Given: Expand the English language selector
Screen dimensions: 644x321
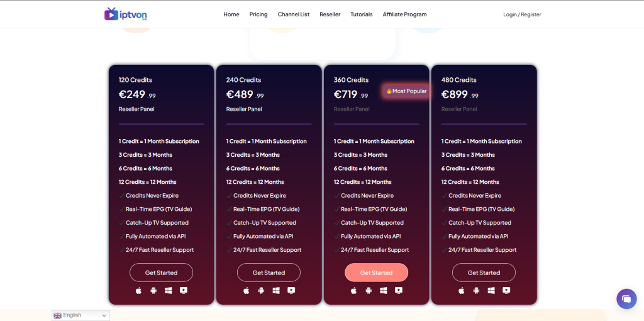Looking at the screenshot, I should point(80,315).
